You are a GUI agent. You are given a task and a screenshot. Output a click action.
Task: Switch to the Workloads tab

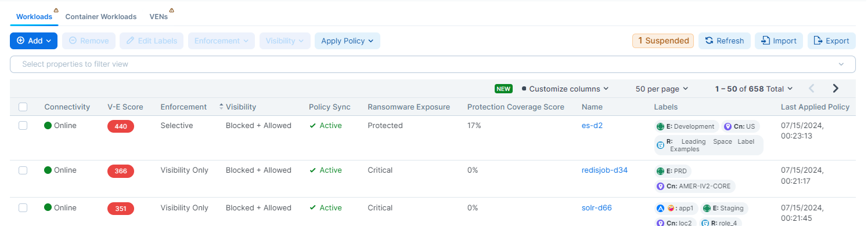(x=34, y=17)
